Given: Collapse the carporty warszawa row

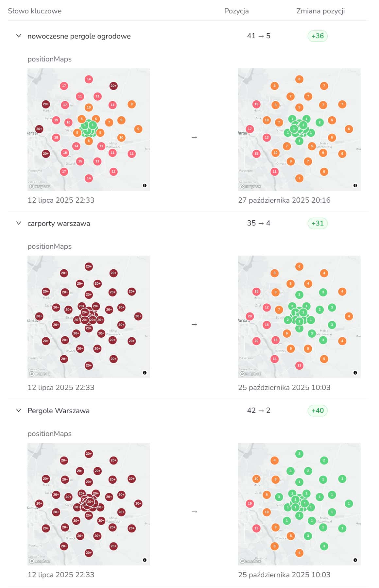Looking at the screenshot, I should (x=19, y=223).
